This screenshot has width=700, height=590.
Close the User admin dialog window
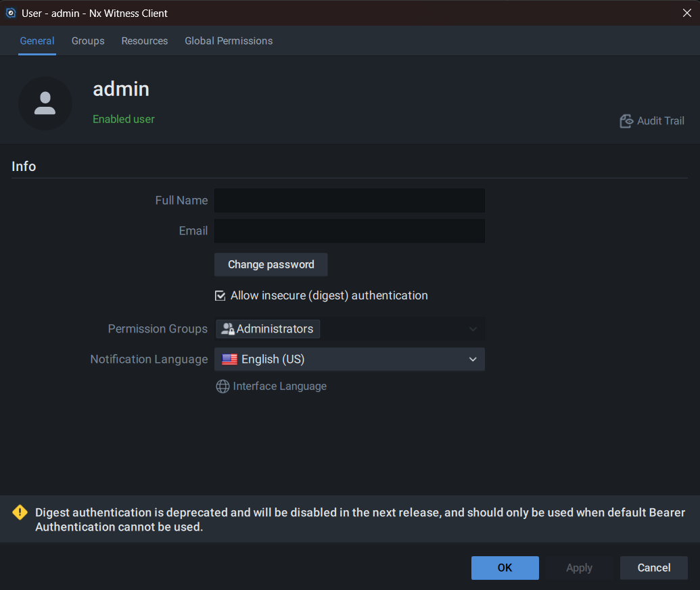click(687, 13)
